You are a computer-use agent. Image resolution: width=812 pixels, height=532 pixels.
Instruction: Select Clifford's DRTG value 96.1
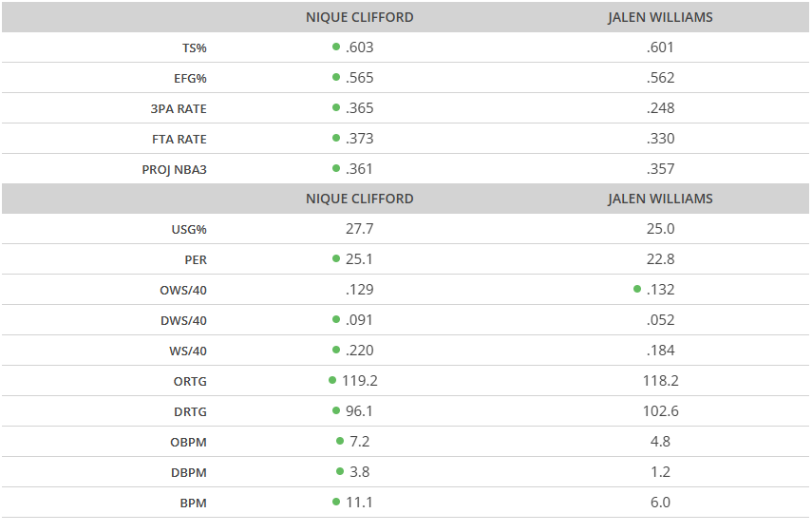coord(359,411)
